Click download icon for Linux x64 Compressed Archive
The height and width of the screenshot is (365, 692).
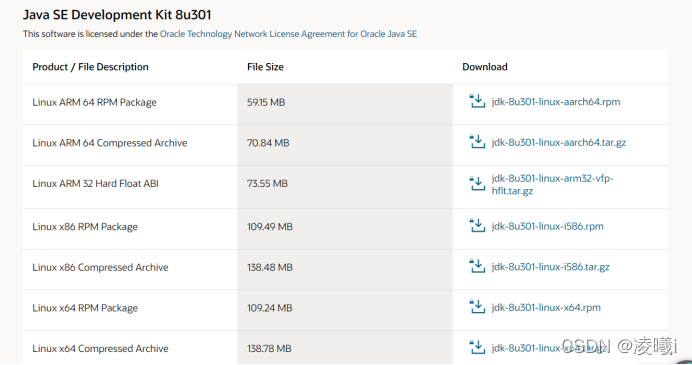point(477,347)
